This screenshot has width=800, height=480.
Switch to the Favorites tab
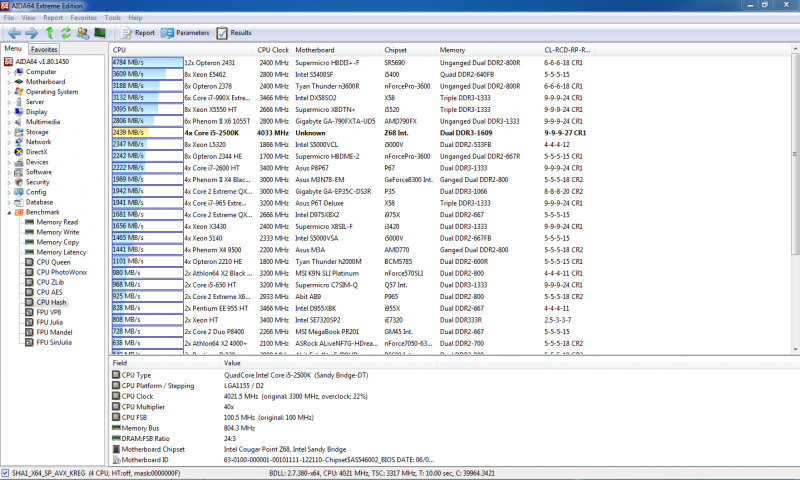pyautogui.click(x=44, y=49)
